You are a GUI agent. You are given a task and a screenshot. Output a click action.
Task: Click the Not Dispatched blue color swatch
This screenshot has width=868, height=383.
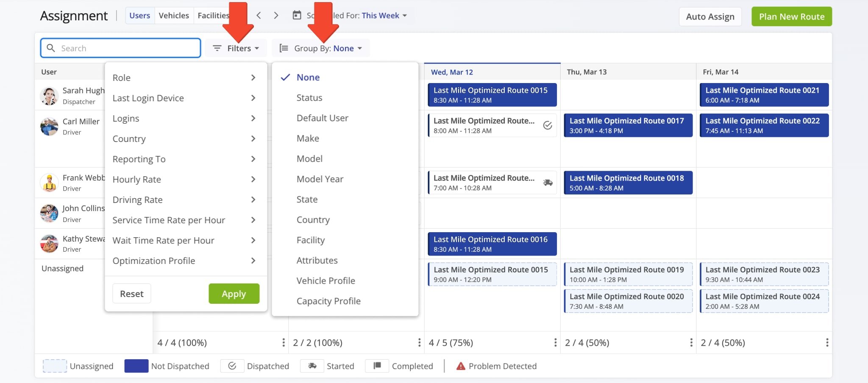click(136, 366)
